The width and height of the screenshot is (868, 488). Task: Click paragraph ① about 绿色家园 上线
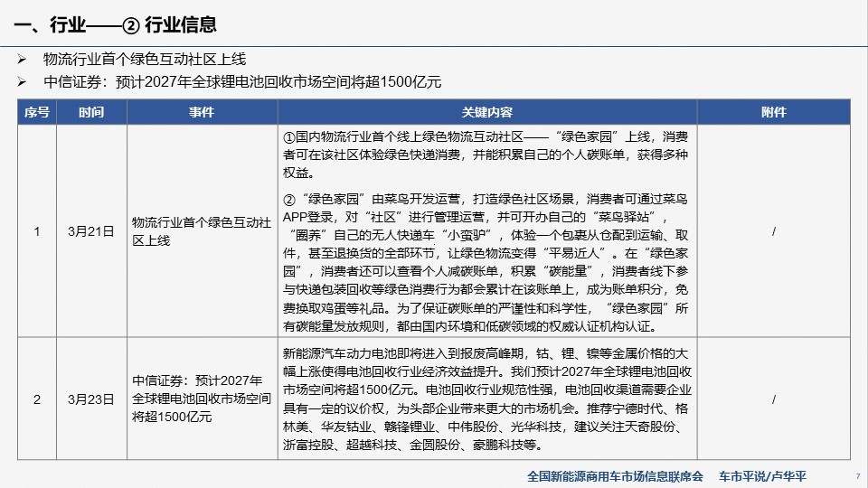click(486, 155)
